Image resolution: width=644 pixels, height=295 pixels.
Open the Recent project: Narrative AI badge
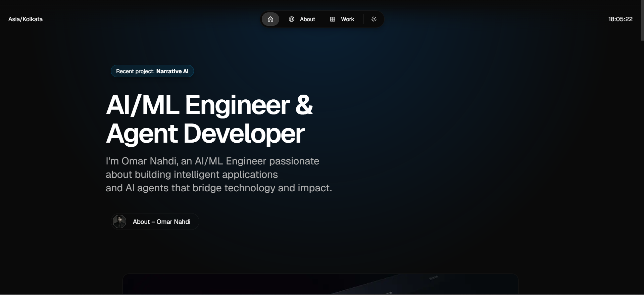pyautogui.click(x=152, y=71)
